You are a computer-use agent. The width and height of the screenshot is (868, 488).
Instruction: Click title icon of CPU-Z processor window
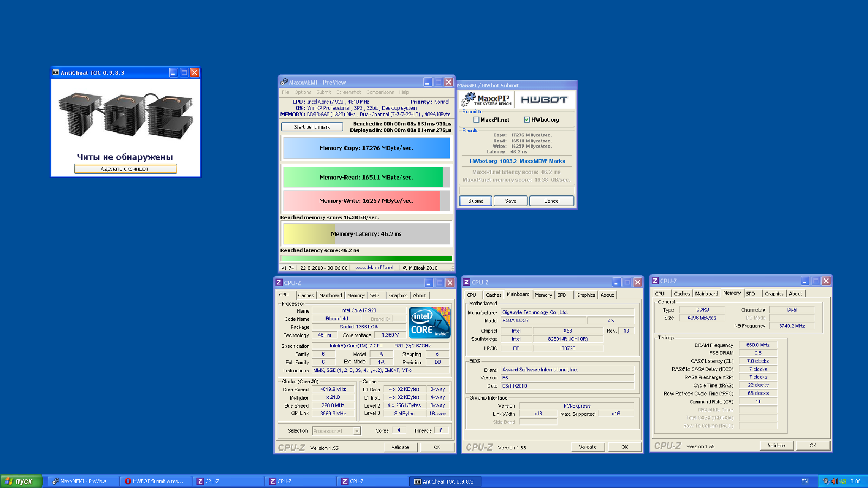pos(279,282)
